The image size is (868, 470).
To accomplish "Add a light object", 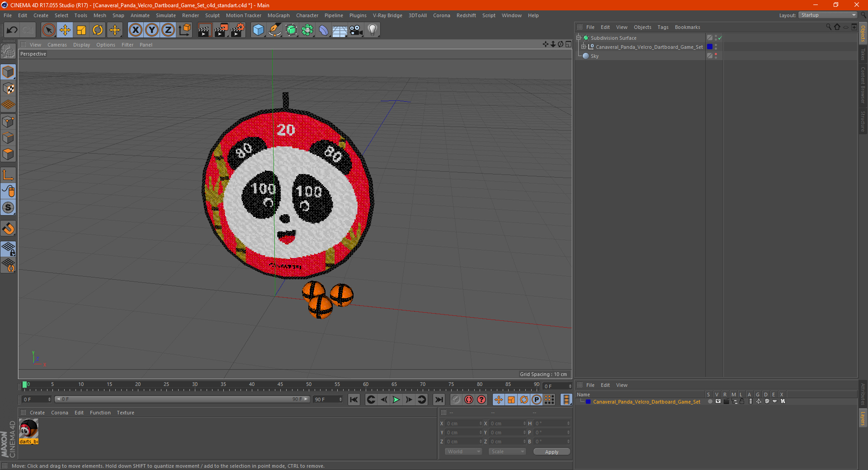I will pos(372,30).
